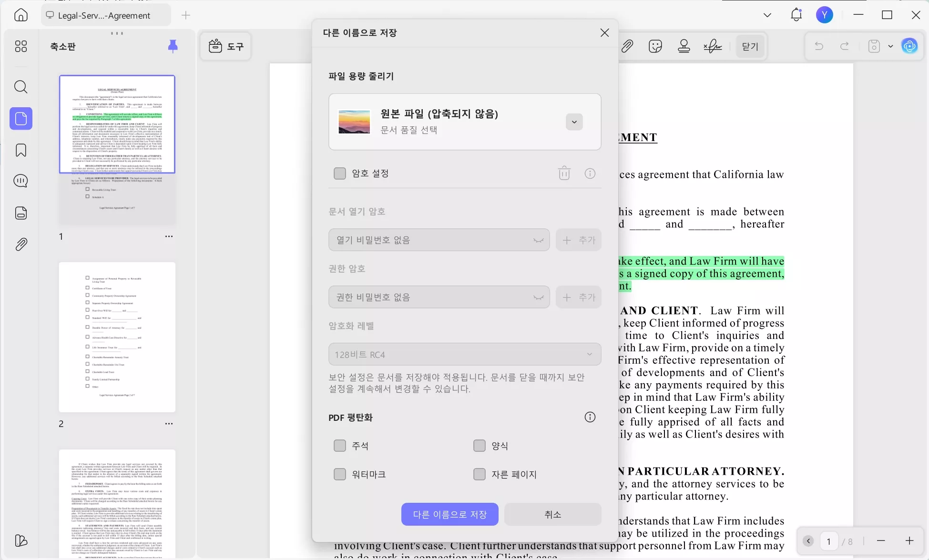
Task: Select the Stamp tool in the toolbar
Action: (x=684, y=46)
